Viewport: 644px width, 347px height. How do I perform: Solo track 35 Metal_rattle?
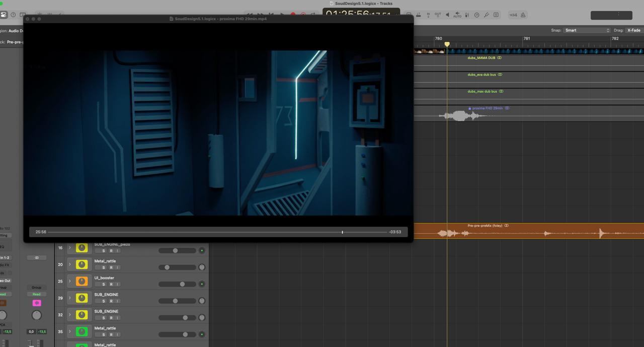coord(104,334)
